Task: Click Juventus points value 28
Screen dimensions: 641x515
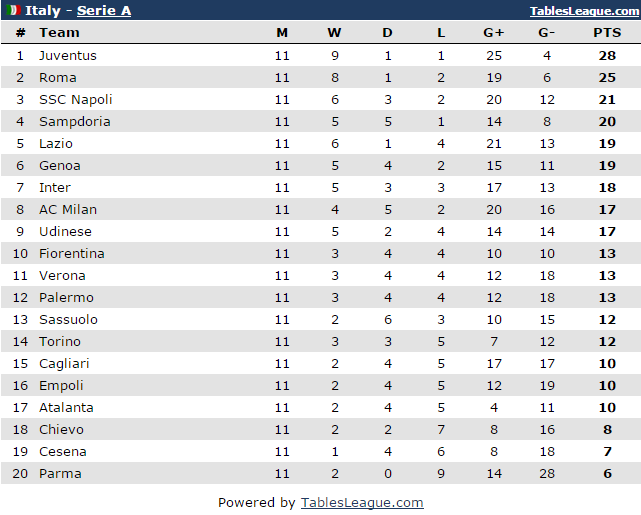Action: pos(607,56)
